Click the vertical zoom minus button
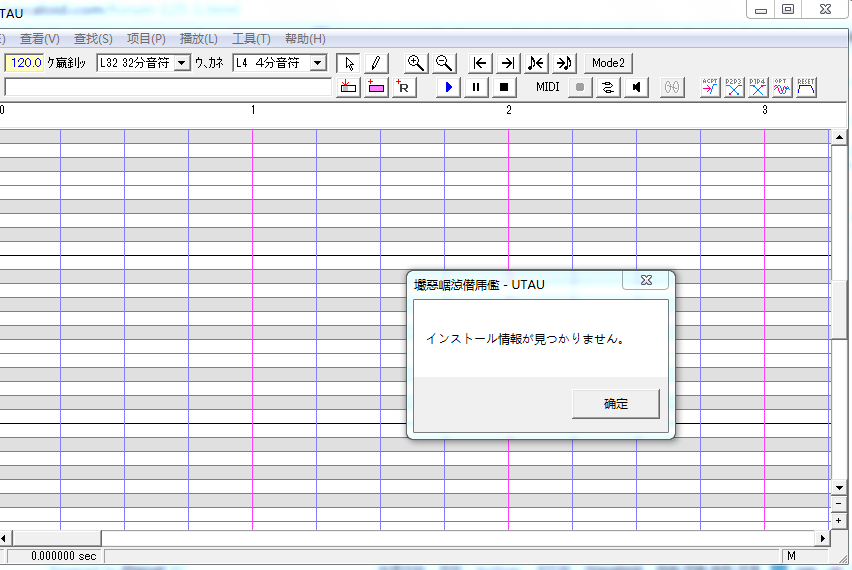This screenshot has width=852, height=570. click(839, 504)
